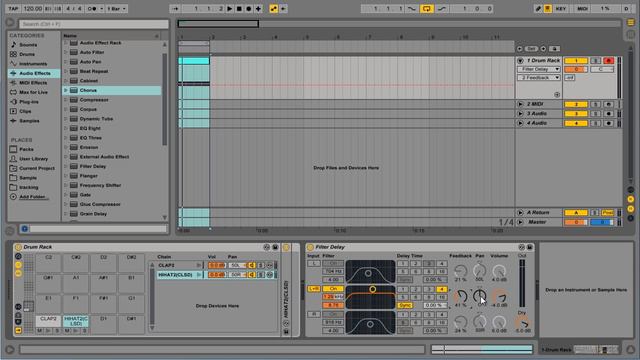This screenshot has width=640, height=360.
Task: Click the A Return track activator
Action: click(576, 213)
